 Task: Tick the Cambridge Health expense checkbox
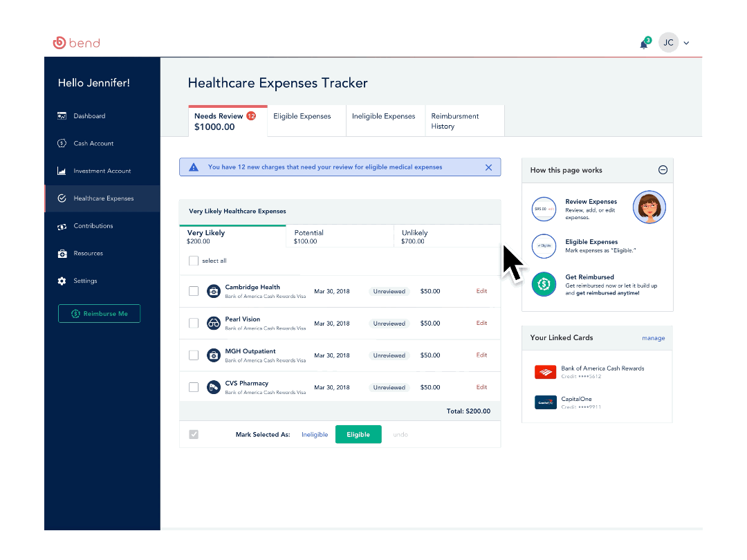click(194, 291)
